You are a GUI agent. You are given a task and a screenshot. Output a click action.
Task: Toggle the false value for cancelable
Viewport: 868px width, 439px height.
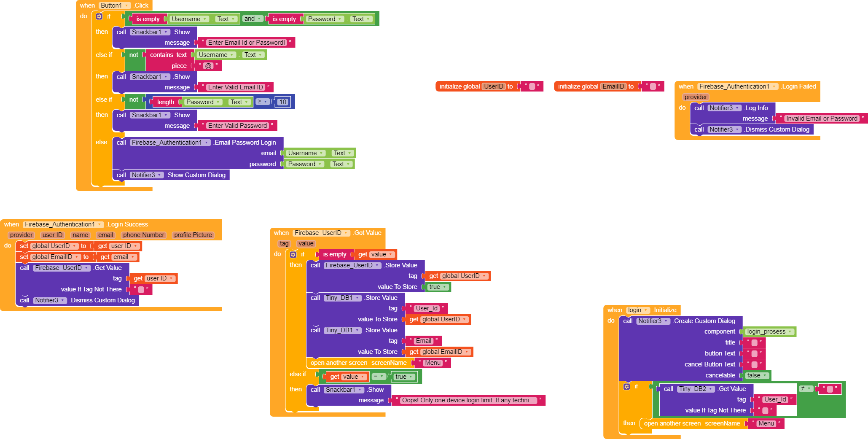click(757, 375)
